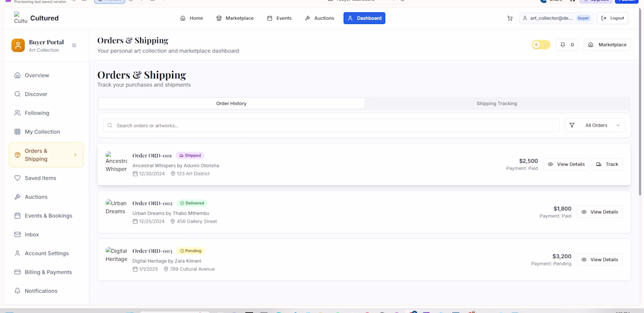Open Discover in the sidebar

pos(46,94)
